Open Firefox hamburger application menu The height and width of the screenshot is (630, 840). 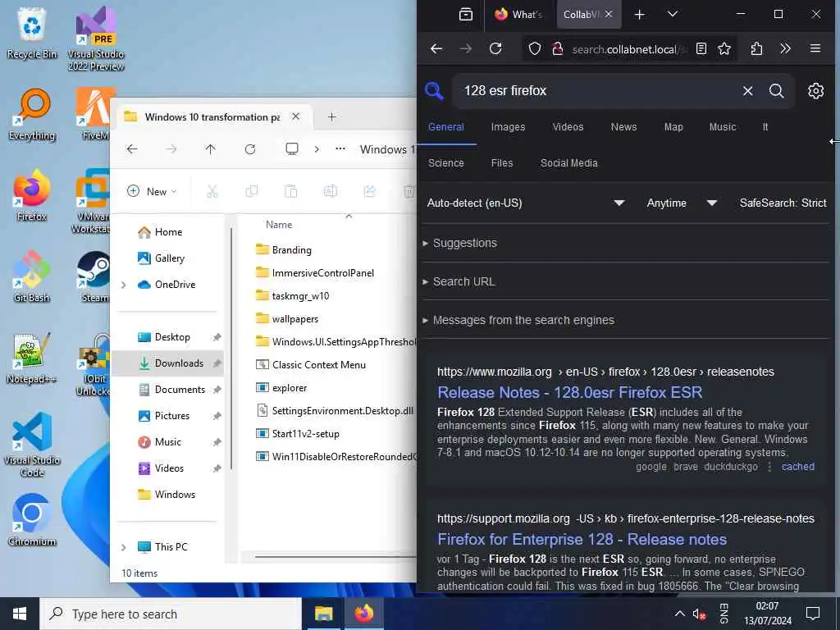pos(815,48)
